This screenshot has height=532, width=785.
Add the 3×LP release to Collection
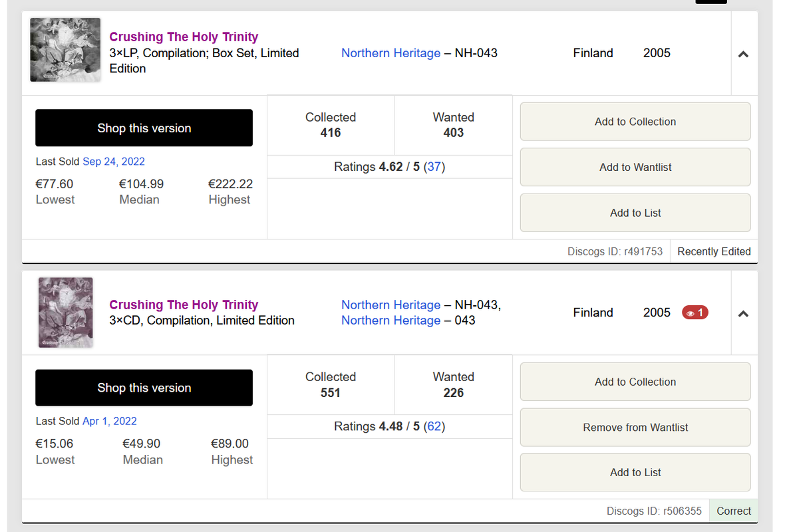point(635,122)
